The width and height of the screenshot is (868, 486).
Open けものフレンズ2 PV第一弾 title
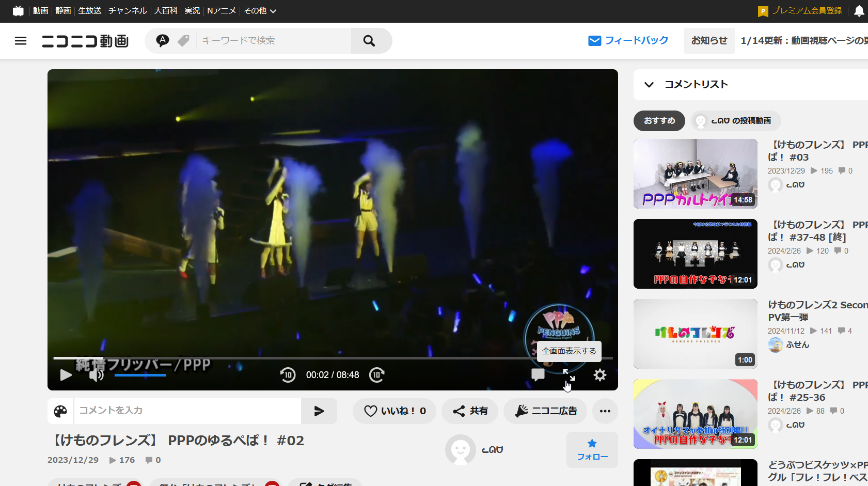point(818,311)
